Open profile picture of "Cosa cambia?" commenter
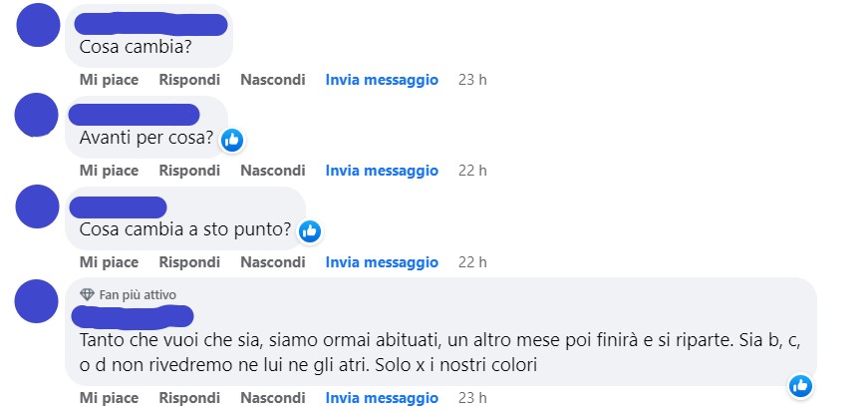 click(38, 25)
